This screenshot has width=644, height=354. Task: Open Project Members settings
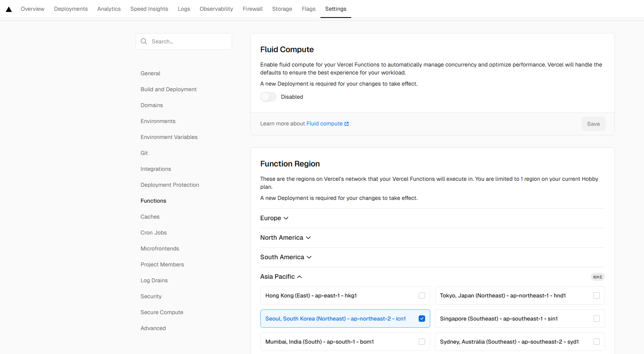point(162,264)
